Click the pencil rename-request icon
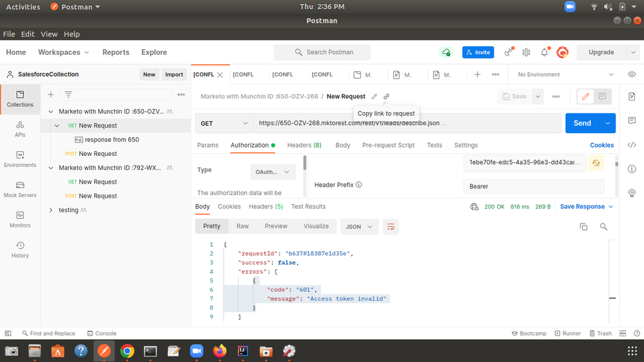Image resolution: width=644 pixels, height=362 pixels. click(374, 97)
